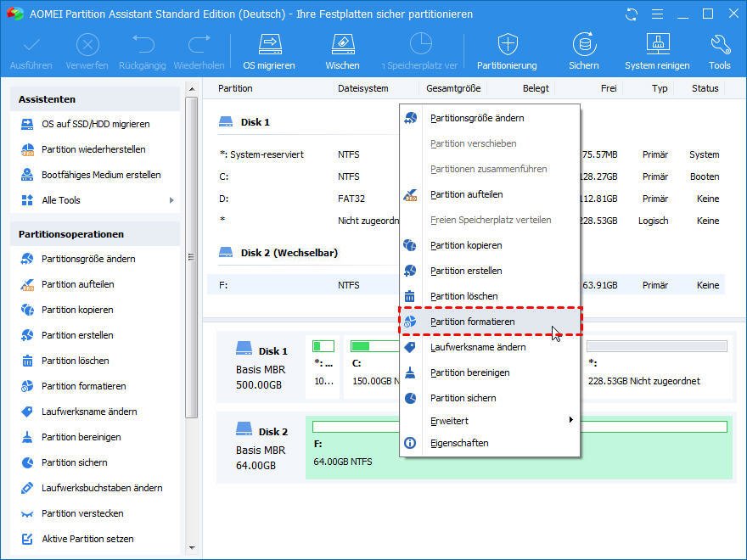Choose Partition formatieren in context menu
The image size is (747, 560).
[x=490, y=322]
